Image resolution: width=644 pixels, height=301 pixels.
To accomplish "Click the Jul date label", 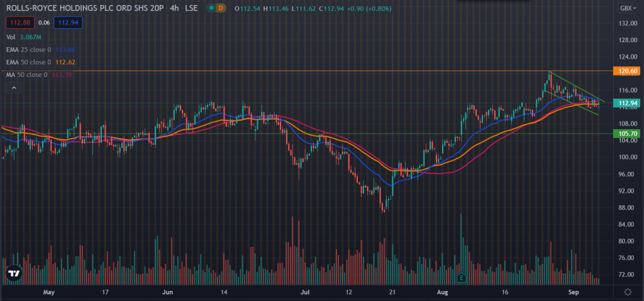I will click(x=305, y=292).
